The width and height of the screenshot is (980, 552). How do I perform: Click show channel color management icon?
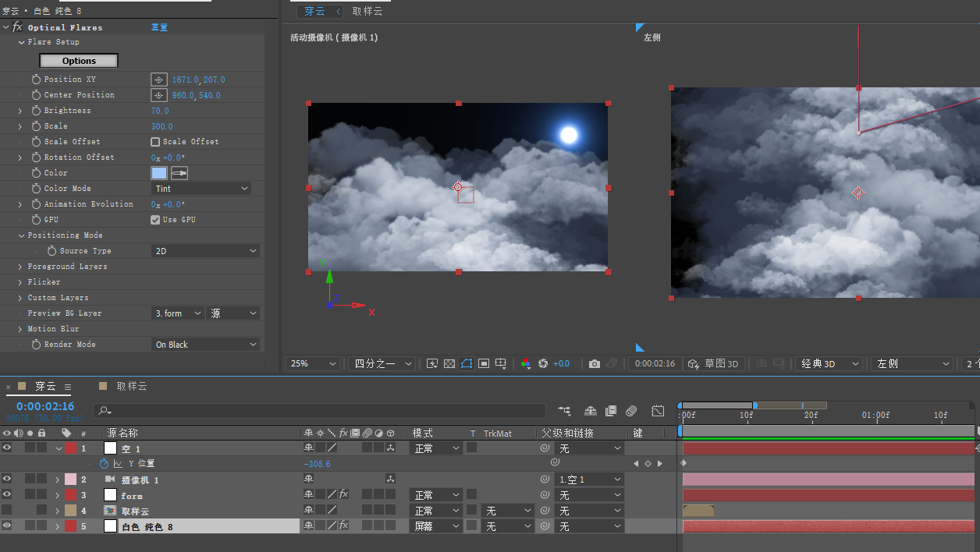[x=526, y=363]
